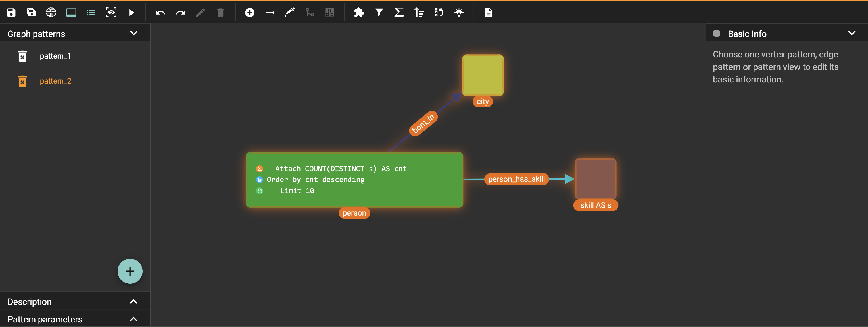Screen dimensions: 868x327
Task: Select pattern_2 in the patterns list
Action: tap(56, 81)
